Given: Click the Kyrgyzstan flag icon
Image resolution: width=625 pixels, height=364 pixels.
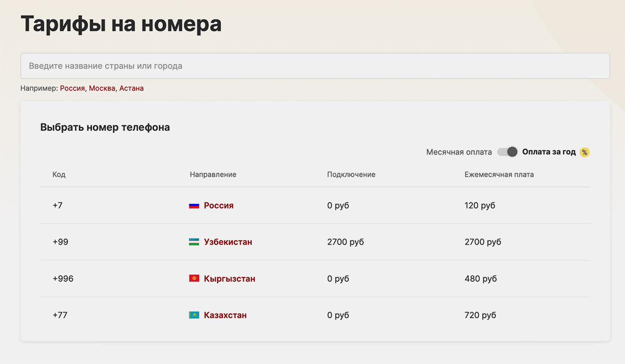Looking at the screenshot, I should [194, 279].
